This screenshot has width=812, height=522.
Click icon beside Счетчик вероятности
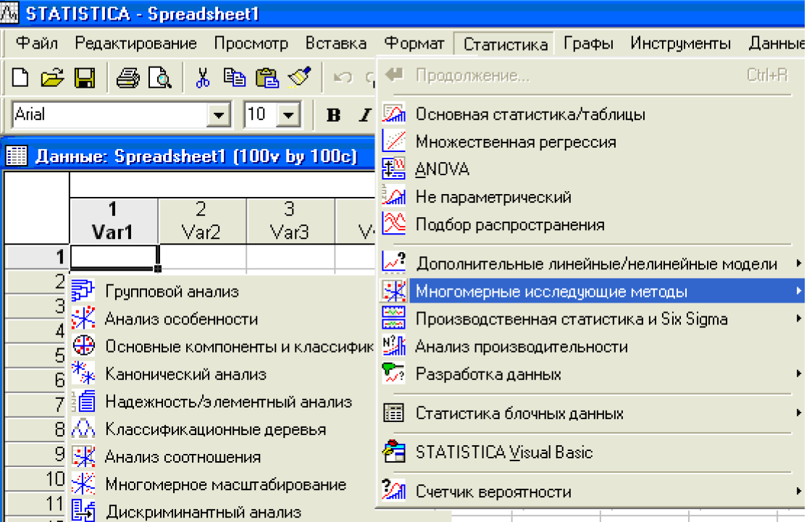[393, 490]
